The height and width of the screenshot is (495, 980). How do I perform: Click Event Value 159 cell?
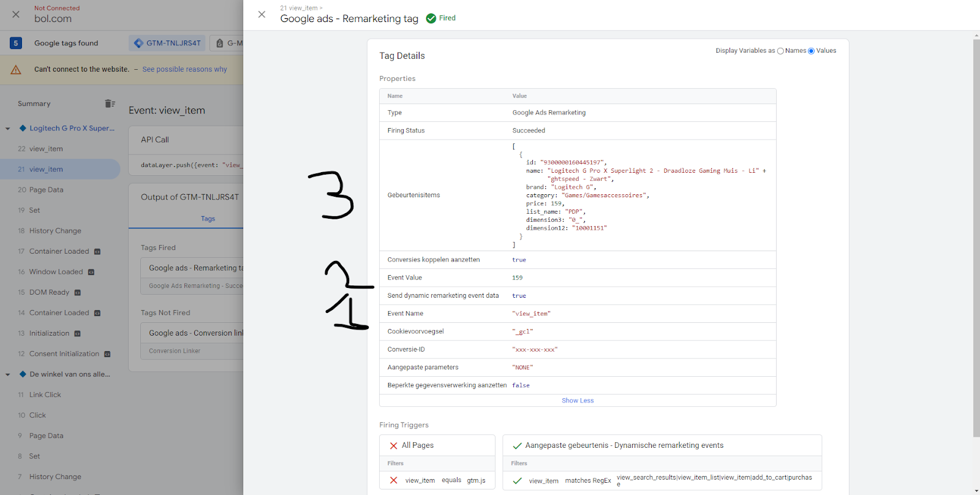(518, 278)
